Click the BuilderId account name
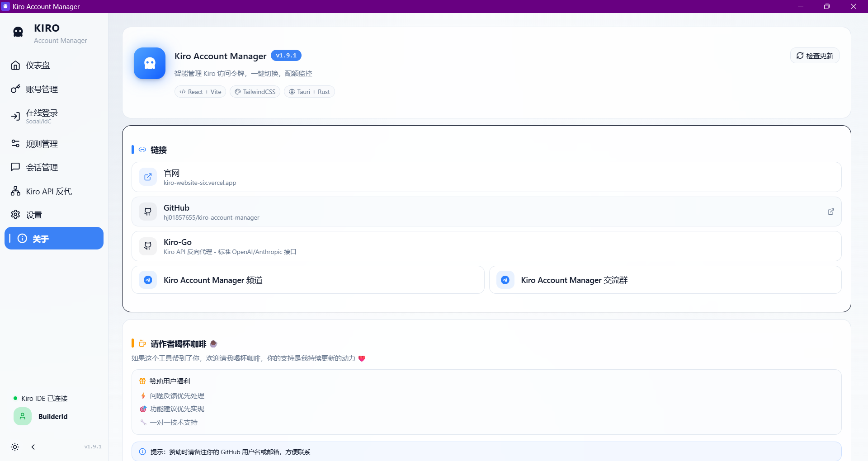 point(53,417)
